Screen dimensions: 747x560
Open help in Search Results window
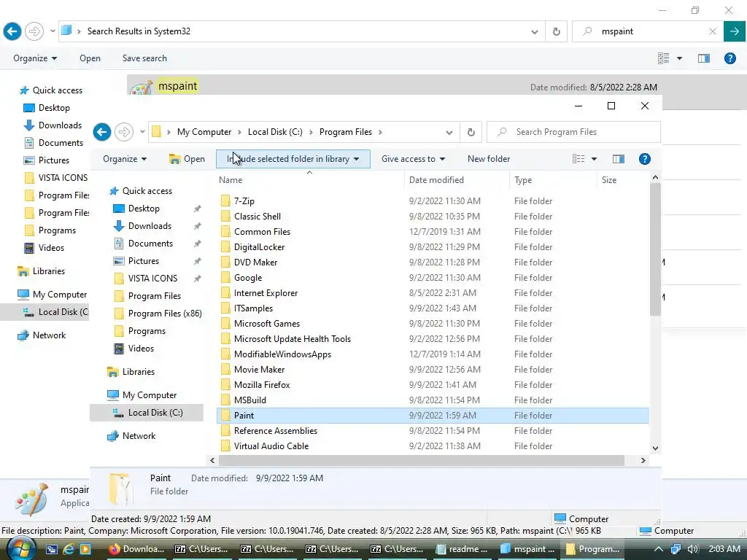[x=729, y=58]
